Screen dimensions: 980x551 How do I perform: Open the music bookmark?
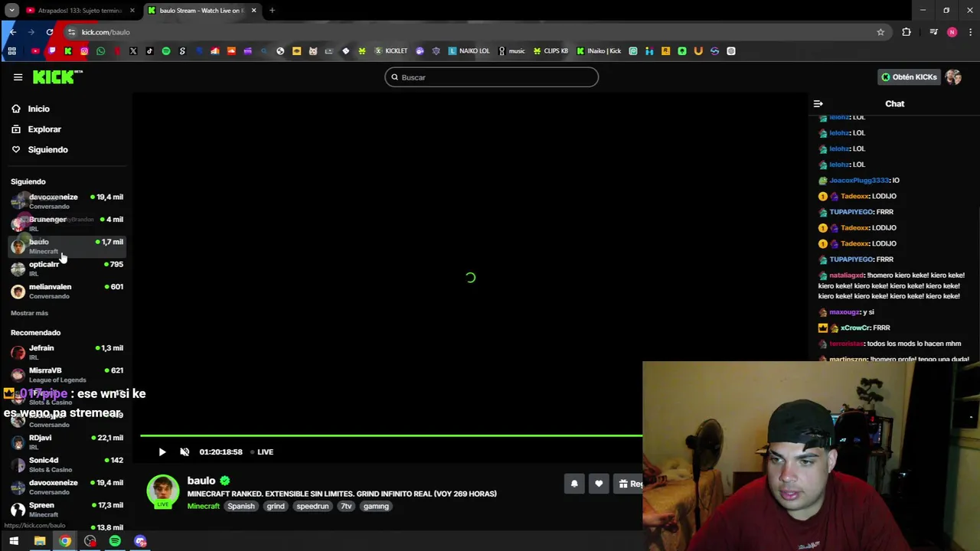click(x=511, y=51)
